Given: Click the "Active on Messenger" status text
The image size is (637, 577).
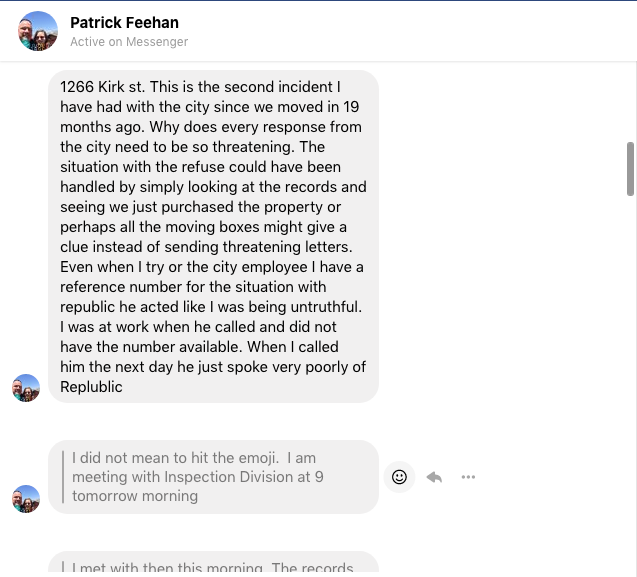Looking at the screenshot, I should pyautogui.click(x=129, y=42).
